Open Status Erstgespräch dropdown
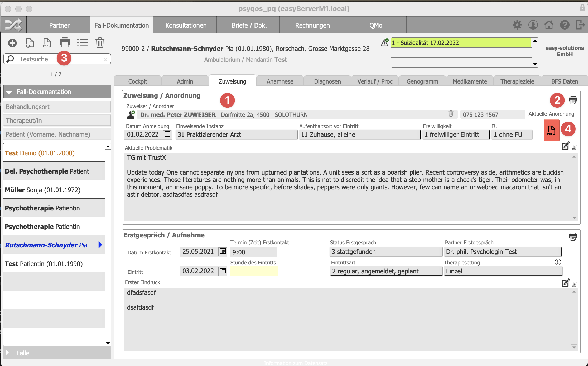The height and width of the screenshot is (366, 588). coord(386,252)
